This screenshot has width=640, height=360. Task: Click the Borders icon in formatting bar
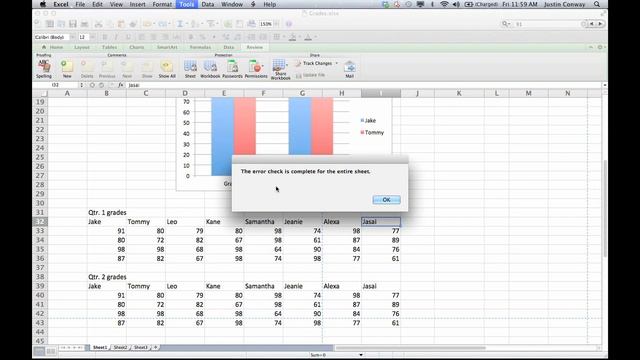[276, 37]
